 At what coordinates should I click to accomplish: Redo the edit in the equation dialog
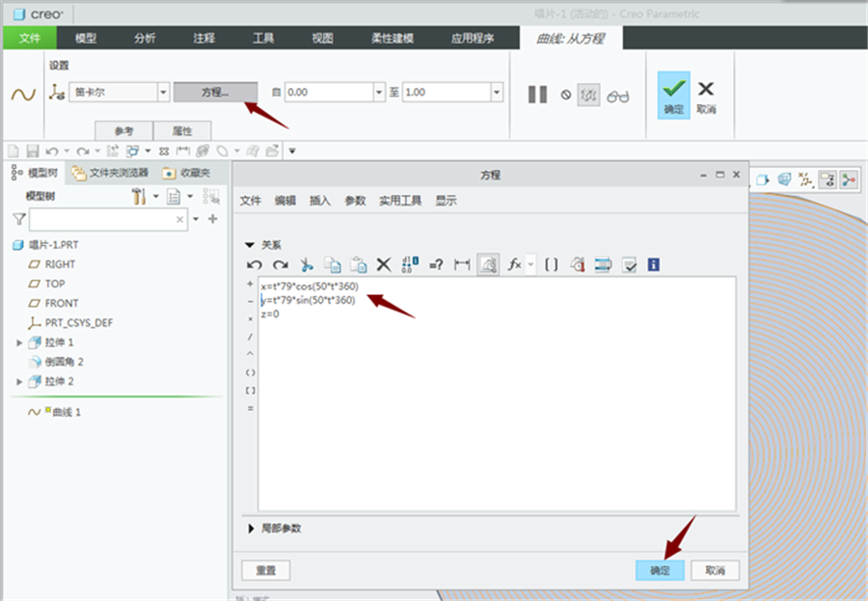tap(281, 264)
